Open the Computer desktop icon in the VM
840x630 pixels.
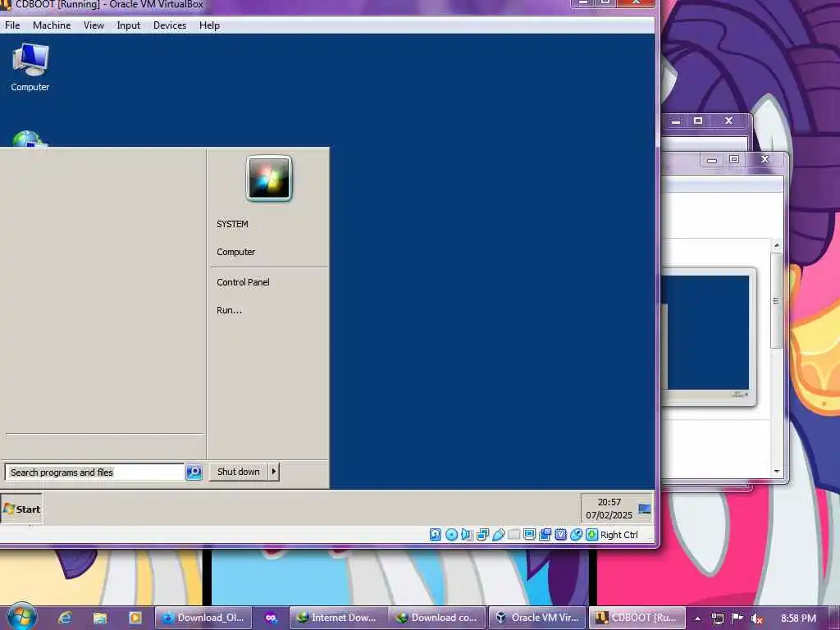[30, 67]
